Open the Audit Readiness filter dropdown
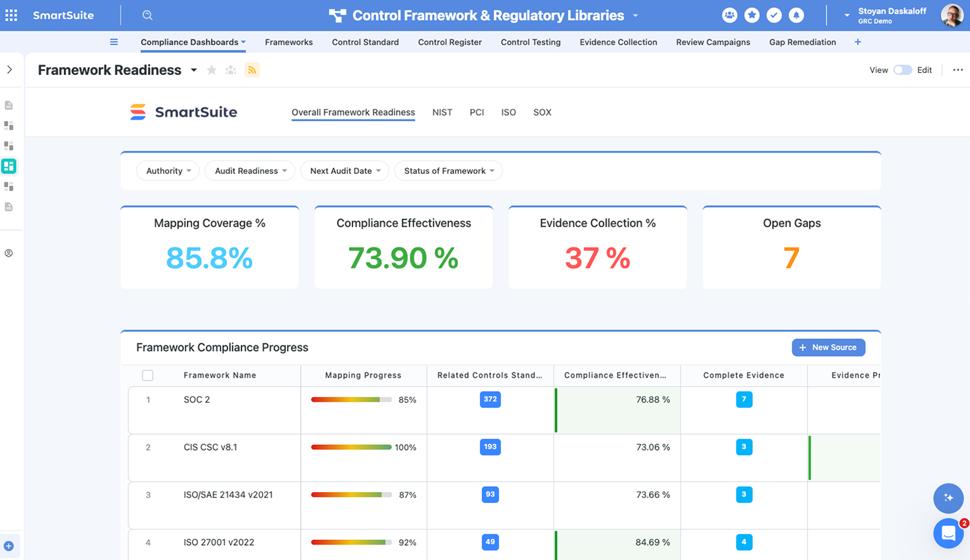The image size is (970, 560). (250, 171)
